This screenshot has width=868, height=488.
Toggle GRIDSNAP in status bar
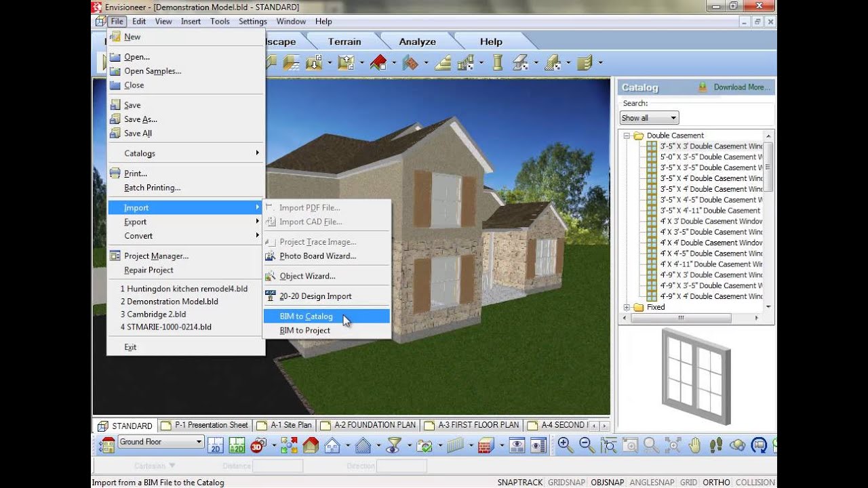point(567,483)
